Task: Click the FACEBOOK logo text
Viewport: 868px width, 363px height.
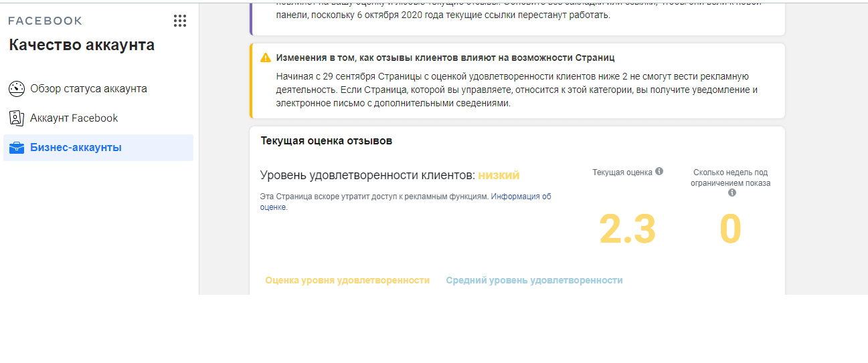Action: point(46,21)
